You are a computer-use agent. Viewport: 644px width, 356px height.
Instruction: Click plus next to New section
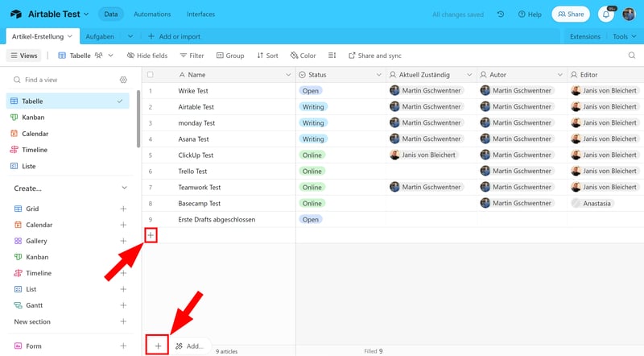[x=123, y=321]
